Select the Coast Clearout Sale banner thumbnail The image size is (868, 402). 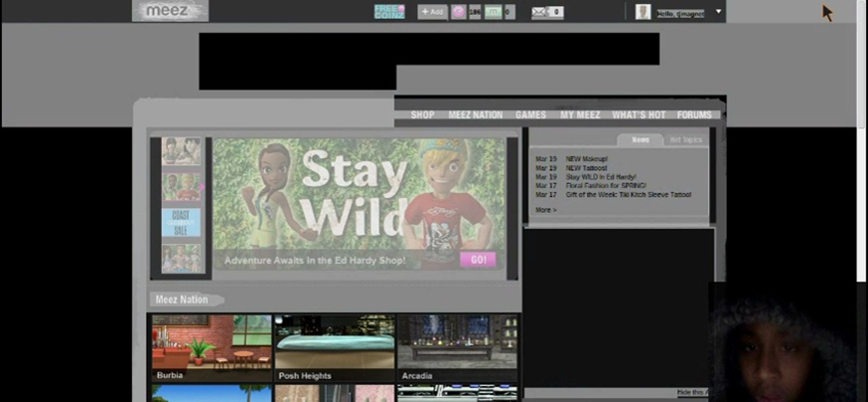[181, 223]
